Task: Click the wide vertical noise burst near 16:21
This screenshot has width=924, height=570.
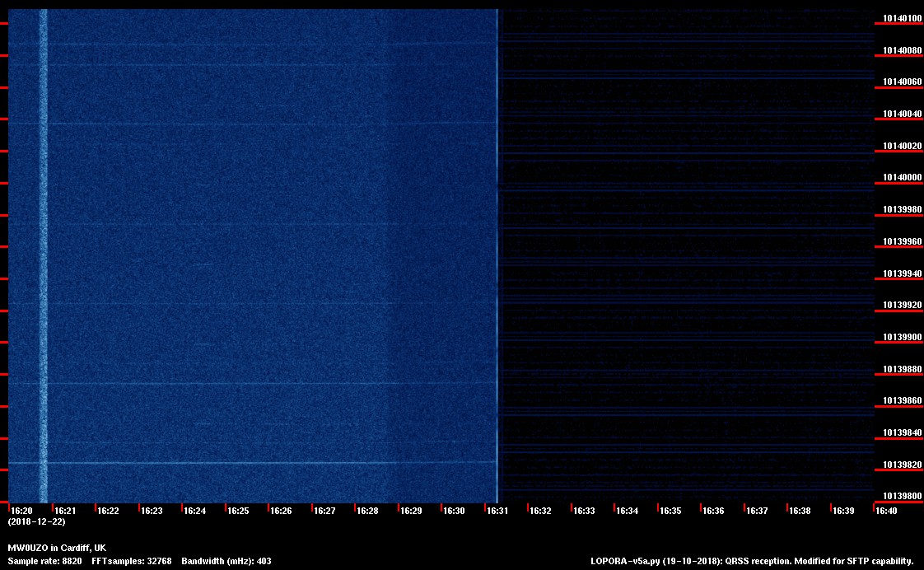Action: (44, 247)
